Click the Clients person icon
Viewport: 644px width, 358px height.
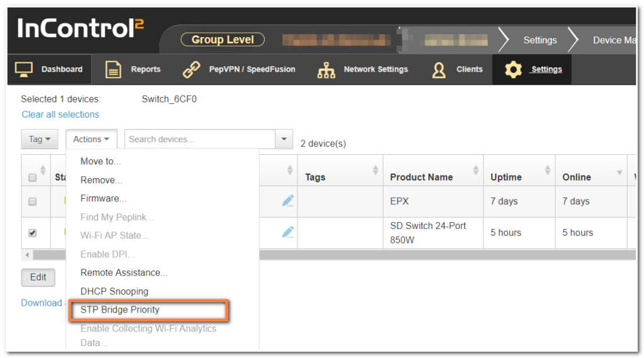pyautogui.click(x=438, y=70)
